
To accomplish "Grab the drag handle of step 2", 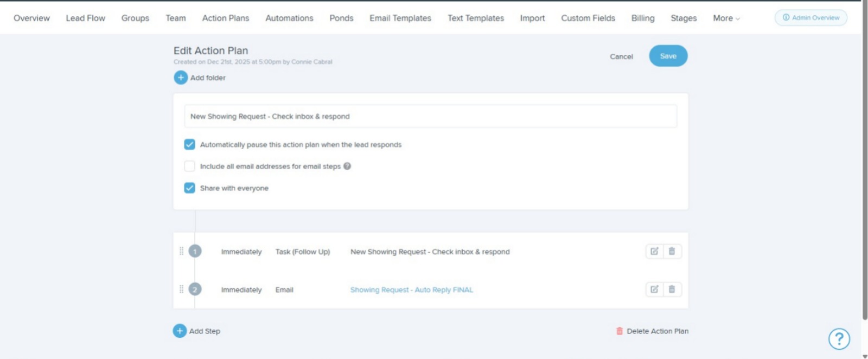I will (181, 289).
